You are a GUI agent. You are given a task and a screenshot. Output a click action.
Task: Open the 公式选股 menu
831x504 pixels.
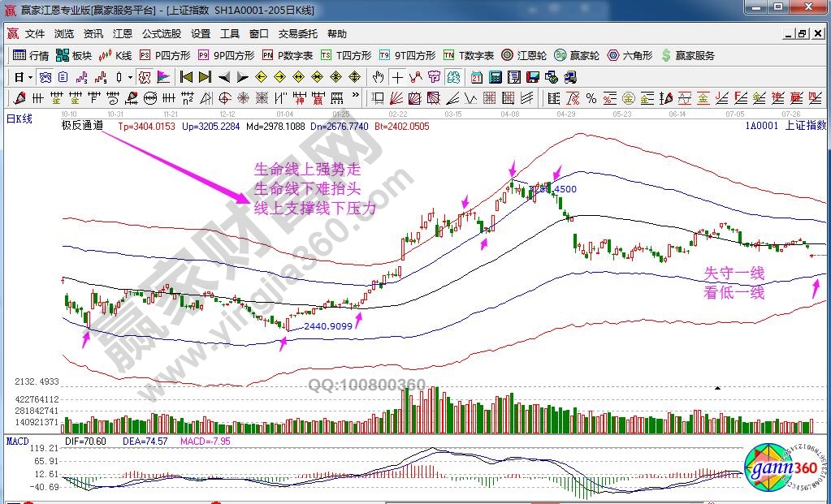pyautogui.click(x=161, y=34)
